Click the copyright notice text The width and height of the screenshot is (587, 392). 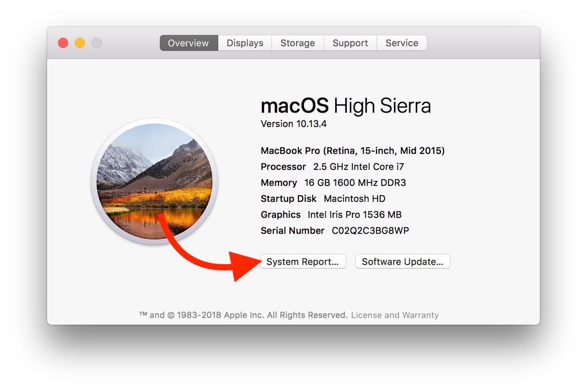(x=243, y=315)
